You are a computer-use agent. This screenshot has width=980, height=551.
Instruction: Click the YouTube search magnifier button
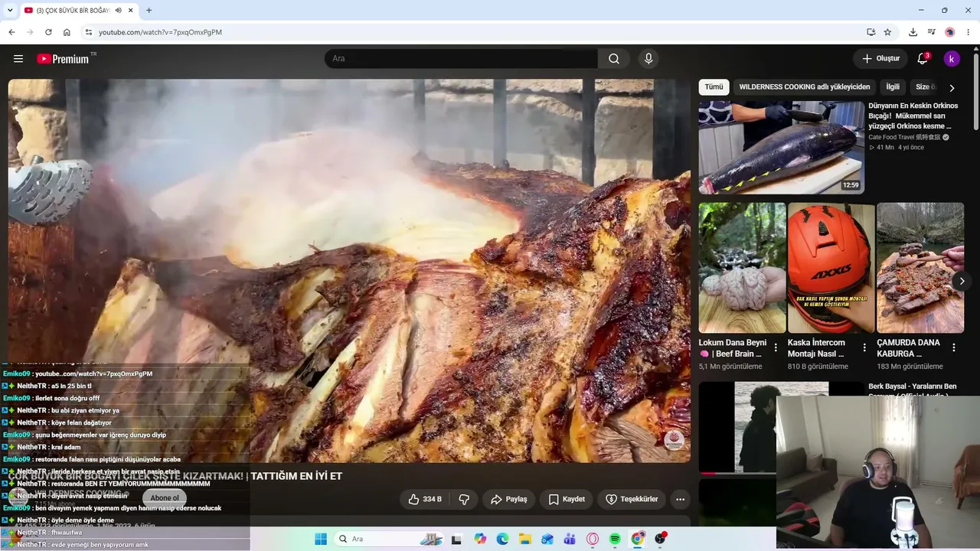point(614,59)
